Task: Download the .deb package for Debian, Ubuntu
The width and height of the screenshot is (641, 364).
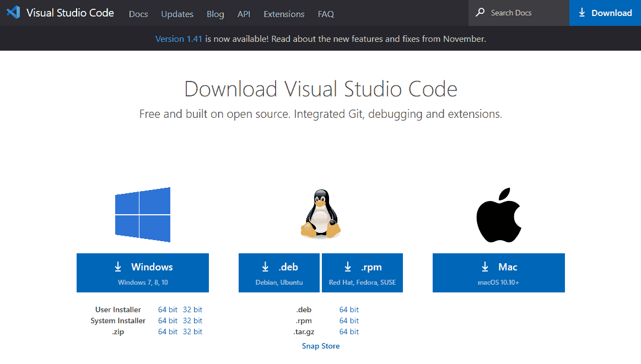Action: (279, 273)
